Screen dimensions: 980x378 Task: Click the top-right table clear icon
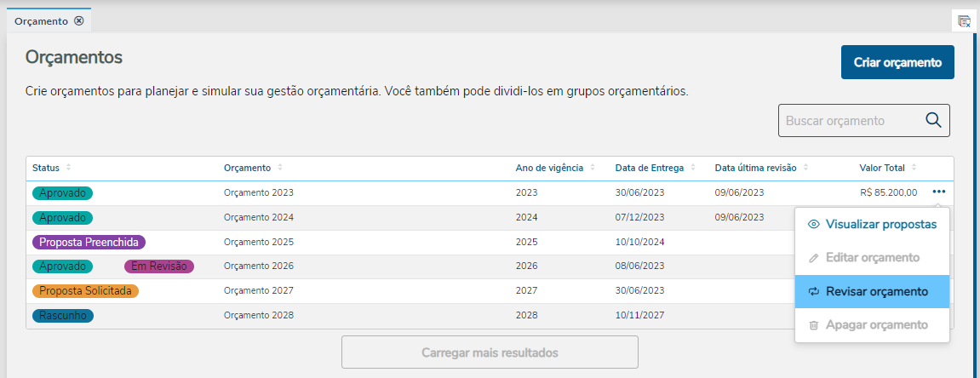click(964, 20)
